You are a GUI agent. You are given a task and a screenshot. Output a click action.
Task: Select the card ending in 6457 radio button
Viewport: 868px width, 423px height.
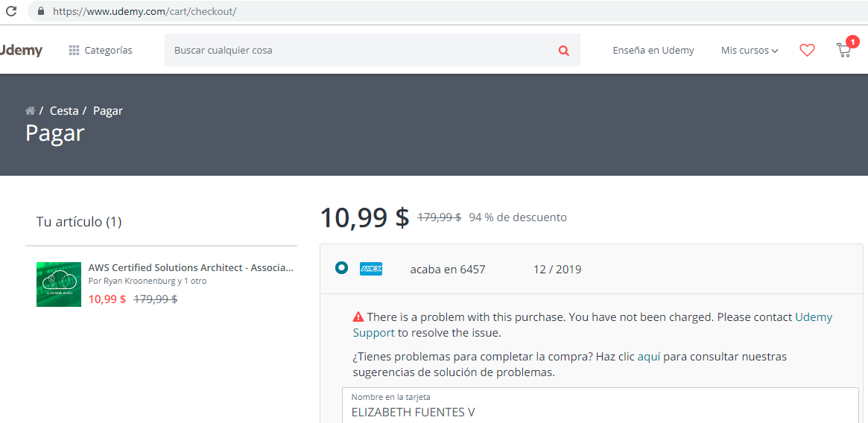341,268
